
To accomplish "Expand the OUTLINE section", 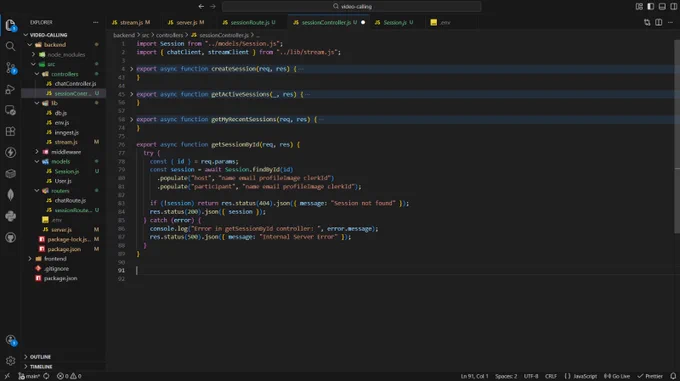I will [63, 357].
